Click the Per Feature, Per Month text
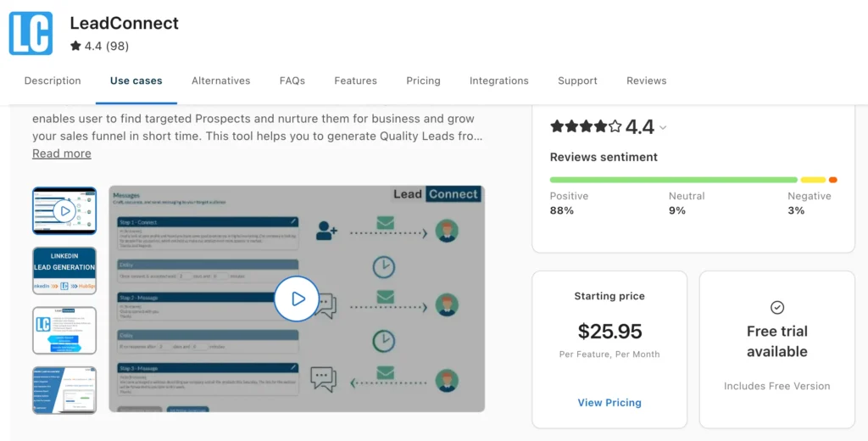868x441 pixels. (x=609, y=354)
